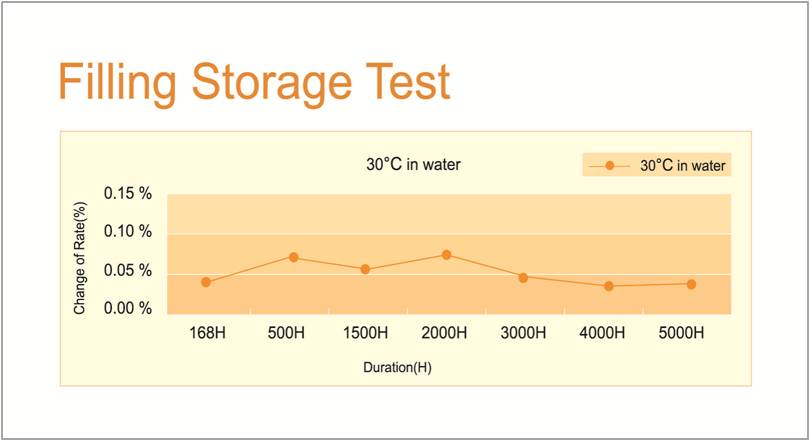Select the legend label '30°C in water'
This screenshot has height=441, width=810.
click(x=683, y=166)
